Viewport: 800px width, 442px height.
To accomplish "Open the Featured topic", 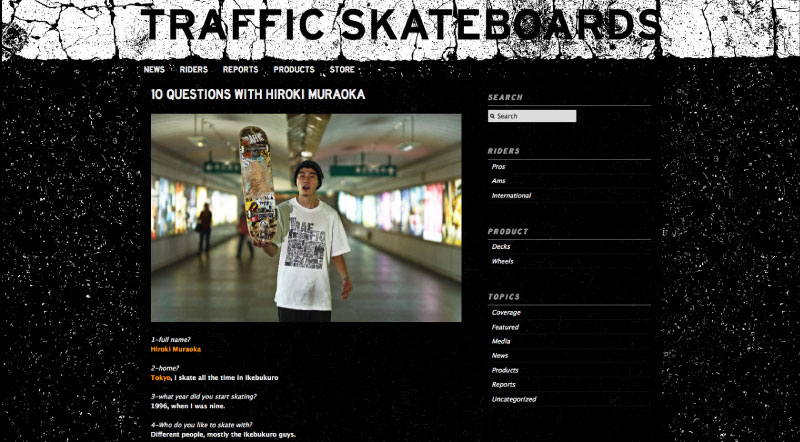I will 505,327.
